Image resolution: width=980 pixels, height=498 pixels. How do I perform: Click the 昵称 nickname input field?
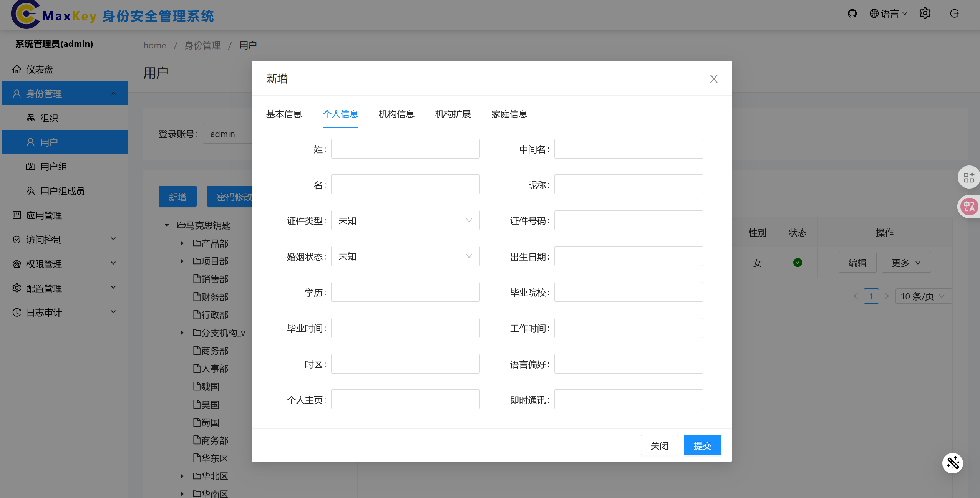[x=628, y=184]
